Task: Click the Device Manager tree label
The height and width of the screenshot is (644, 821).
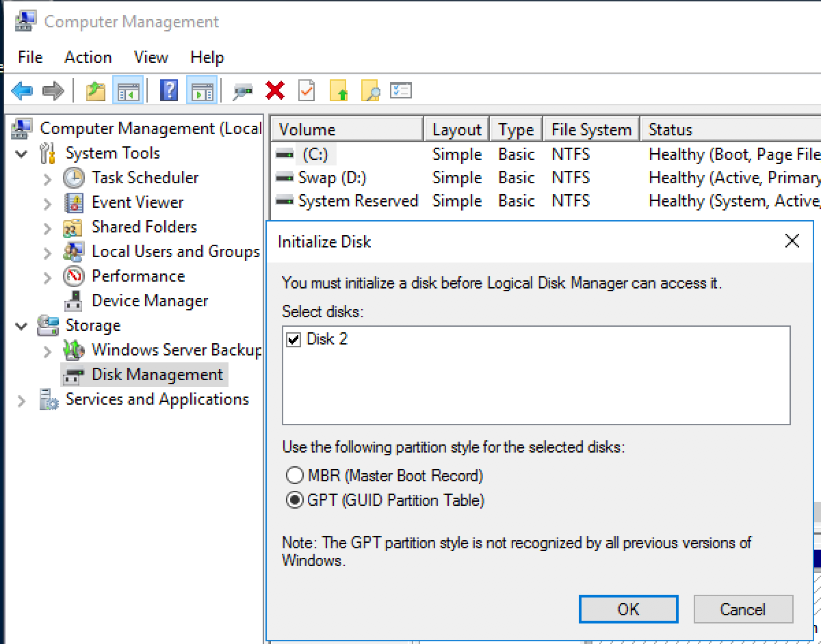Action: tap(150, 301)
